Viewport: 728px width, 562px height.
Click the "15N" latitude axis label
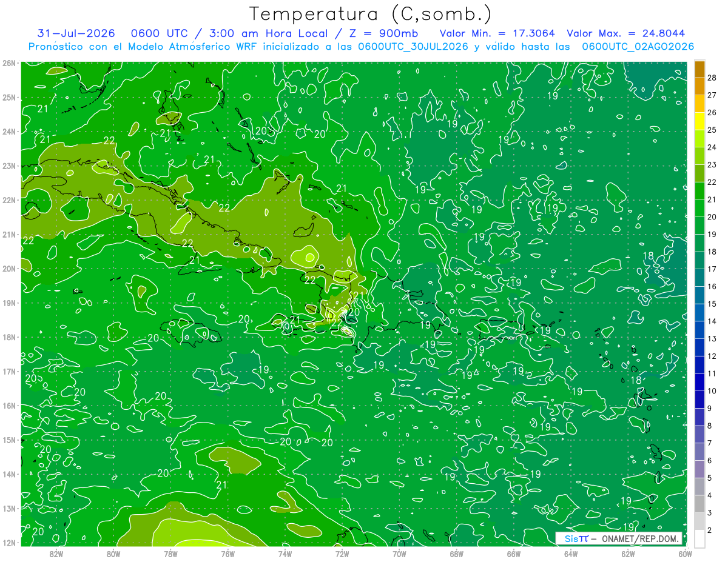pyautogui.click(x=8, y=440)
